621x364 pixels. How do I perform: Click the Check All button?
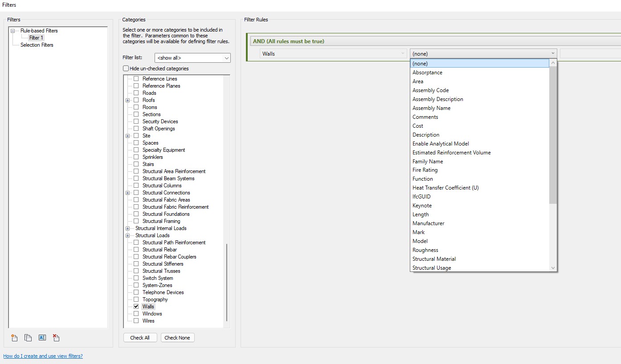click(x=140, y=337)
